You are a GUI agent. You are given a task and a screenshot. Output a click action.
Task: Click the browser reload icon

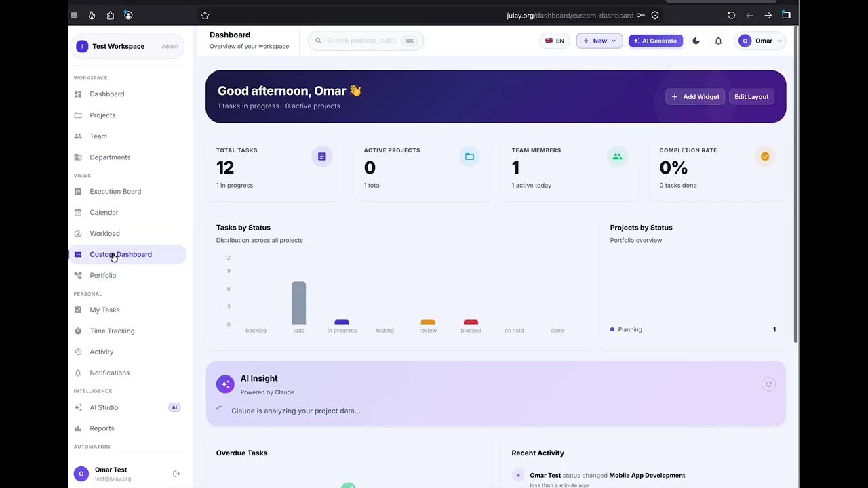(x=731, y=15)
